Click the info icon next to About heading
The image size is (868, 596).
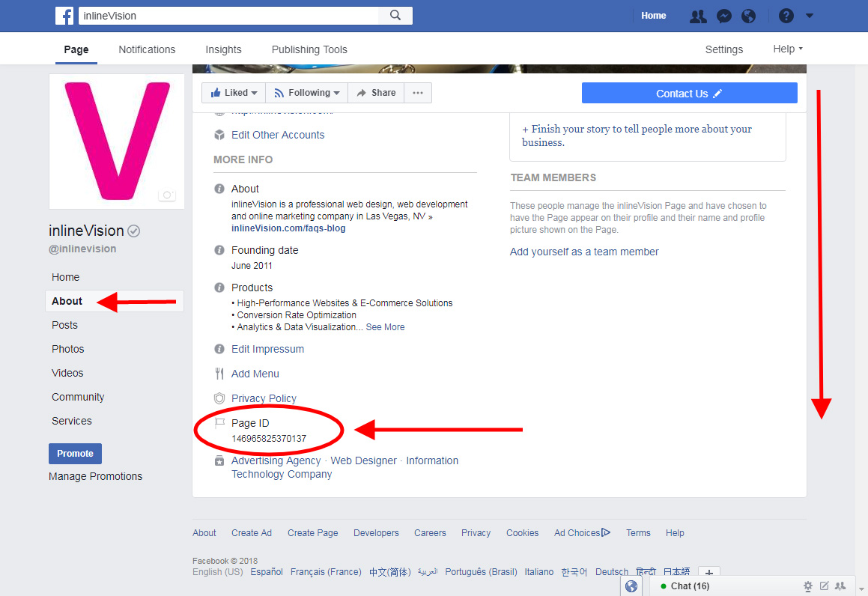(219, 189)
